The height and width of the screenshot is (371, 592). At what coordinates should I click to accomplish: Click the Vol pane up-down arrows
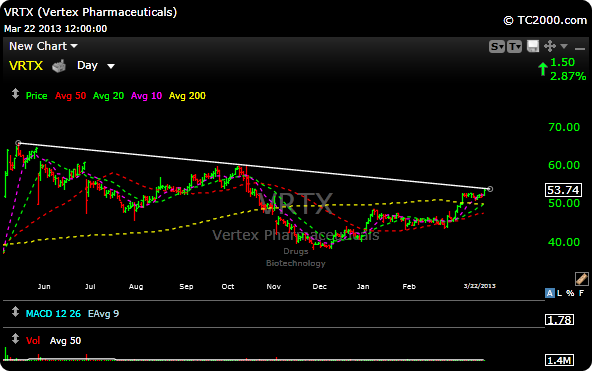click(x=15, y=339)
